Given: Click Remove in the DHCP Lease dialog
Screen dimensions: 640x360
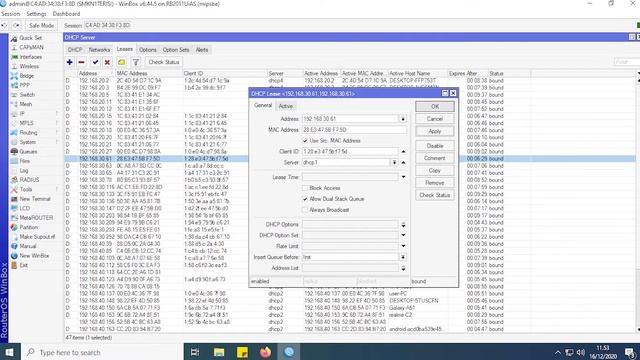Looking at the screenshot, I should tap(435, 183).
